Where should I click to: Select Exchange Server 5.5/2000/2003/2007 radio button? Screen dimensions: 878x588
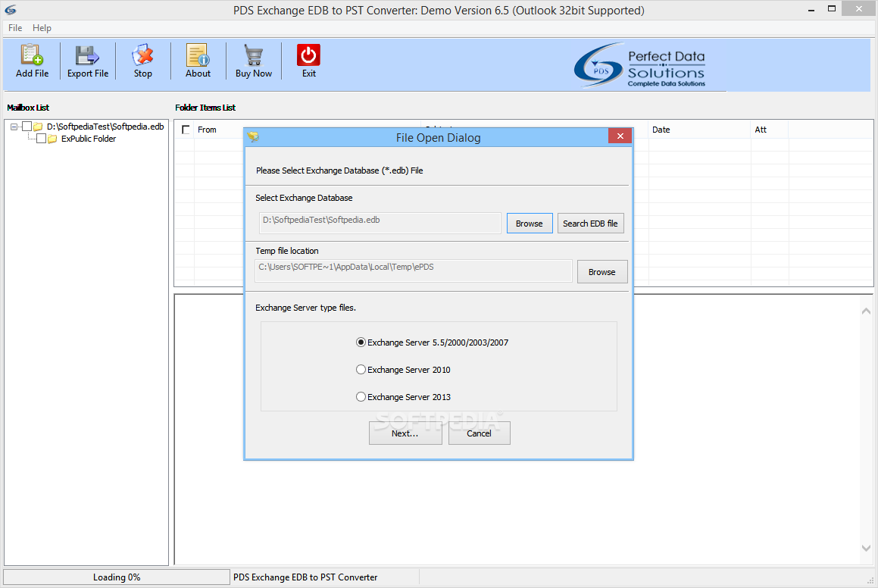(x=361, y=342)
